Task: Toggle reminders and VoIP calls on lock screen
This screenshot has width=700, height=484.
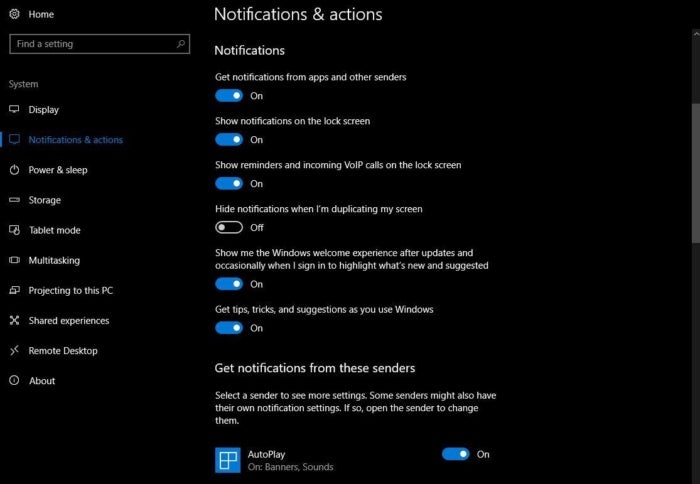Action: pos(229,184)
